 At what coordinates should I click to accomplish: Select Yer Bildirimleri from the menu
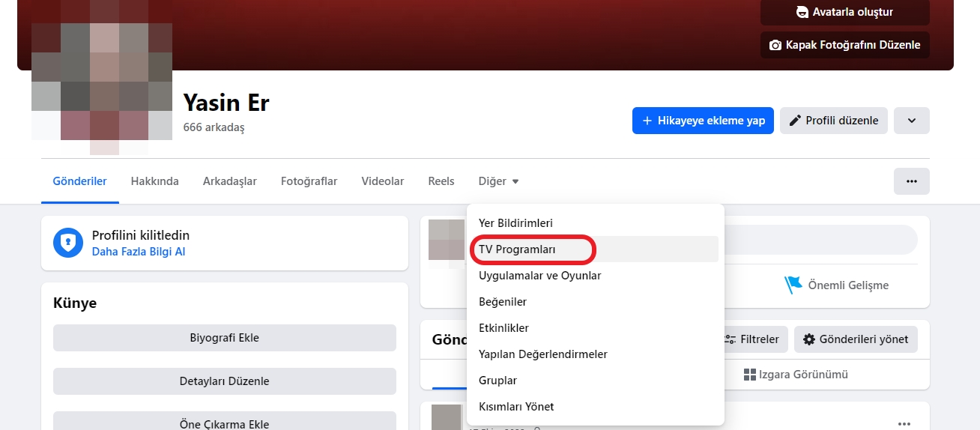(596, 223)
